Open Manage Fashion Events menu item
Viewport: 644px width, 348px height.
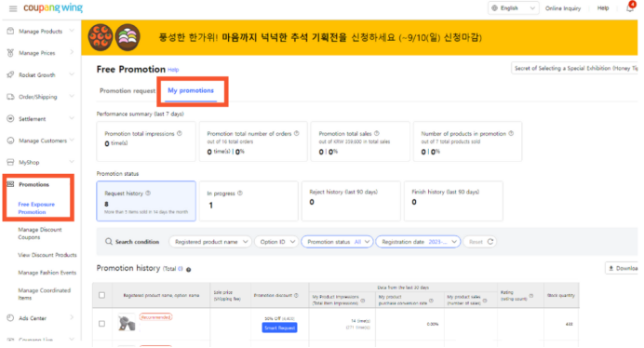[x=47, y=273]
